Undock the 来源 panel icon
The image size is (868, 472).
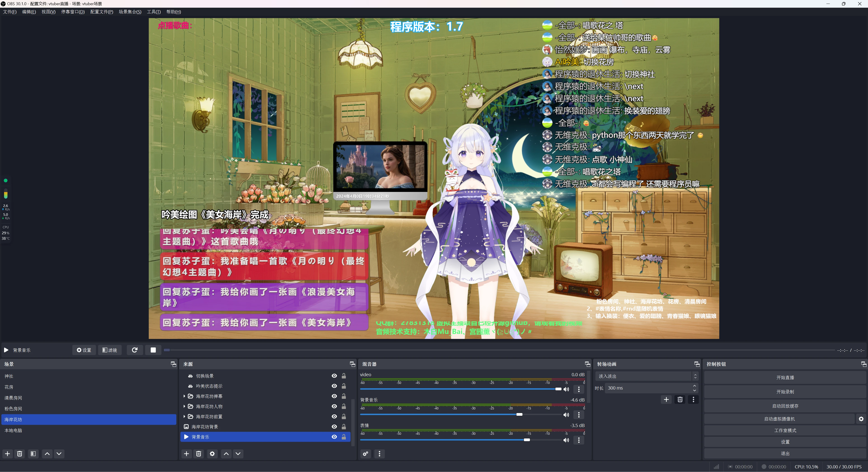point(352,364)
